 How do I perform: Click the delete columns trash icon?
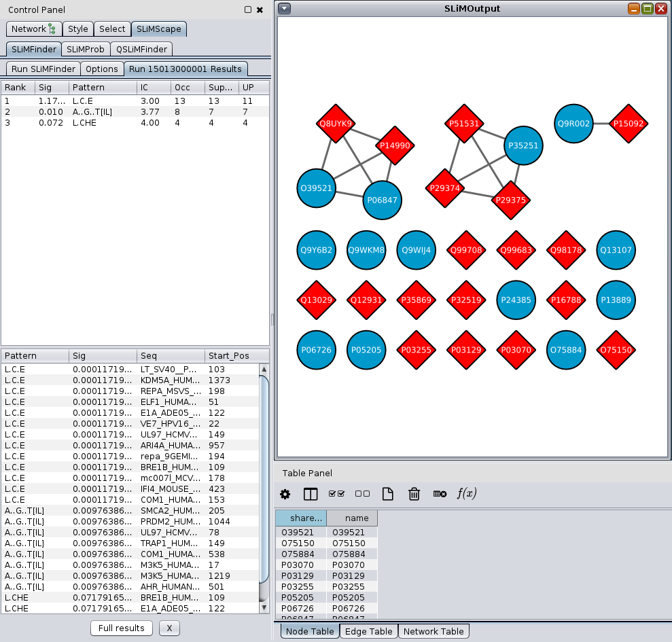pos(414,494)
